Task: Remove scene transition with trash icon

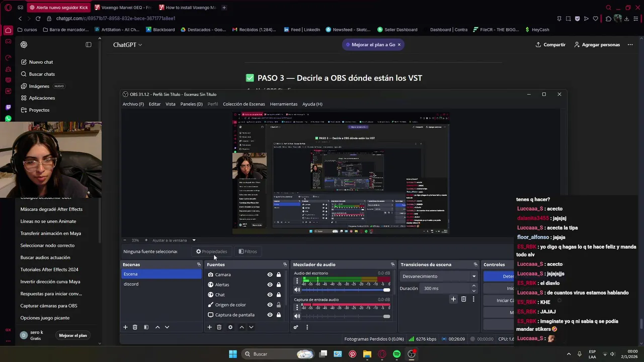Action: click(463, 299)
